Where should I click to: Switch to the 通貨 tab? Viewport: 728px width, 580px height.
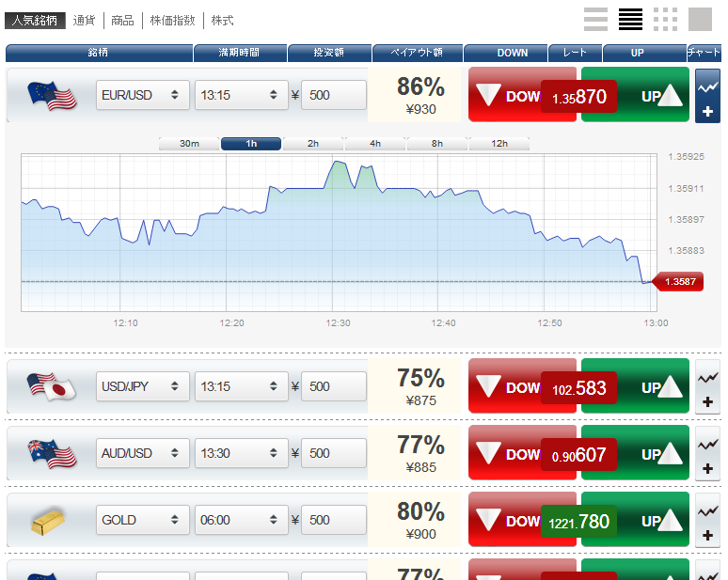click(84, 21)
